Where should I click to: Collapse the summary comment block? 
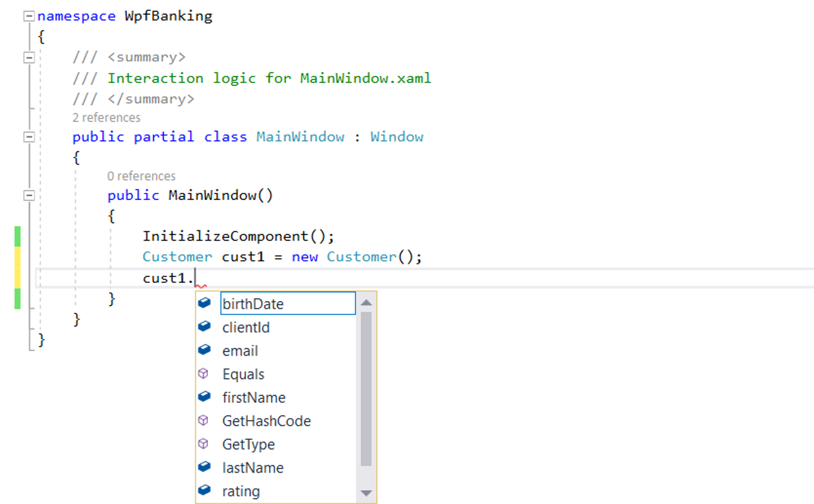pyautogui.click(x=29, y=58)
